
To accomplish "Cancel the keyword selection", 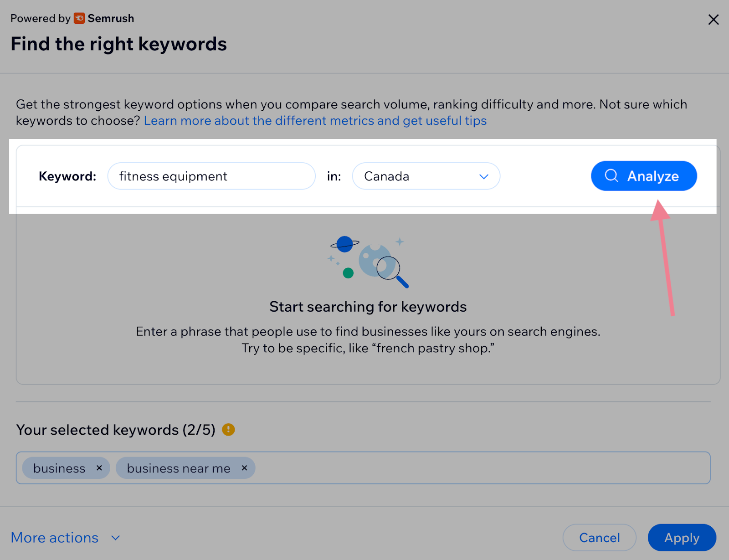I will point(599,538).
